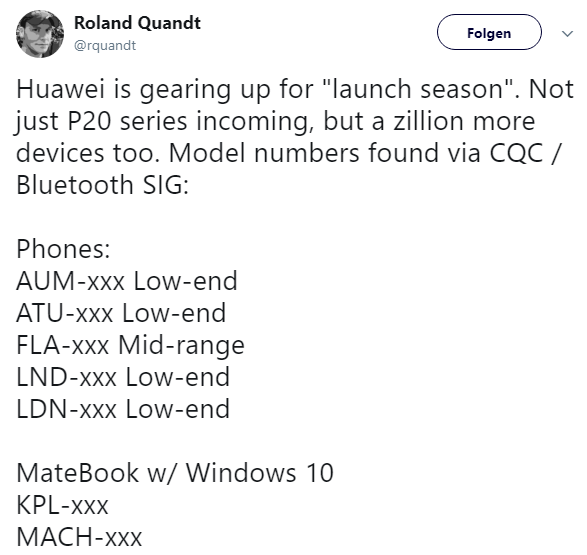The width and height of the screenshot is (587, 555).
Task: Click the "P20 series" text in tweet
Action: pyautogui.click(x=127, y=121)
